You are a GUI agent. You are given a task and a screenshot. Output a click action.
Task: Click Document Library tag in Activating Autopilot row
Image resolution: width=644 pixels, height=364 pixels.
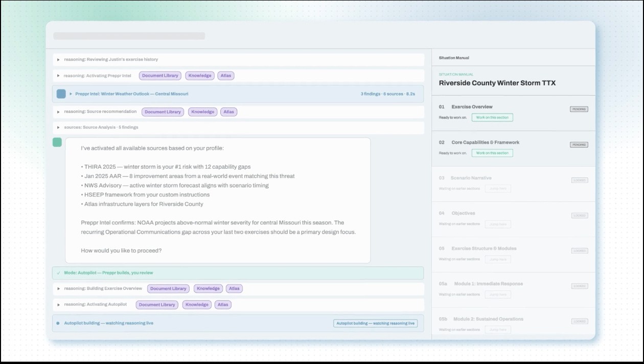[x=157, y=305]
